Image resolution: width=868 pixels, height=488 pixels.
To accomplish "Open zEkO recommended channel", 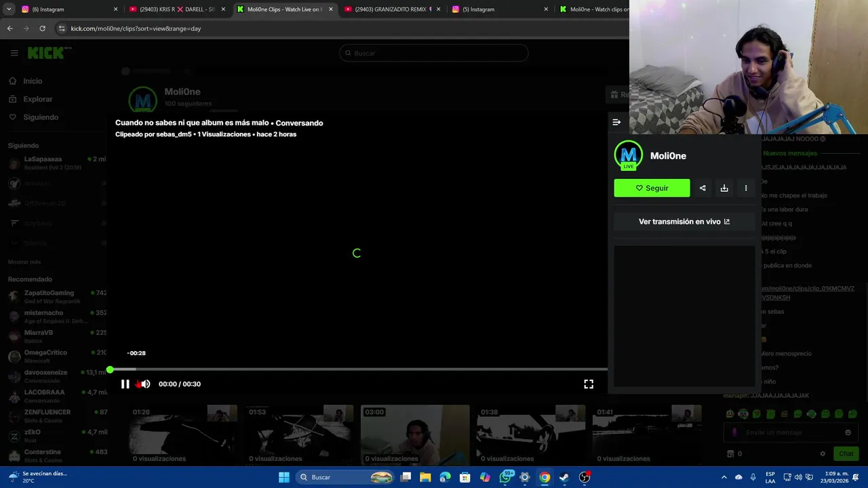I will click(56, 436).
